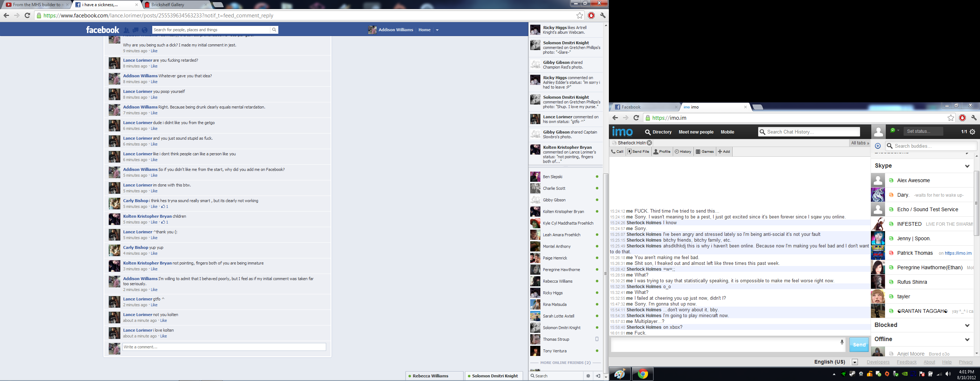Go to Facebook Home
This screenshot has height=381, width=980.
pyautogui.click(x=424, y=30)
